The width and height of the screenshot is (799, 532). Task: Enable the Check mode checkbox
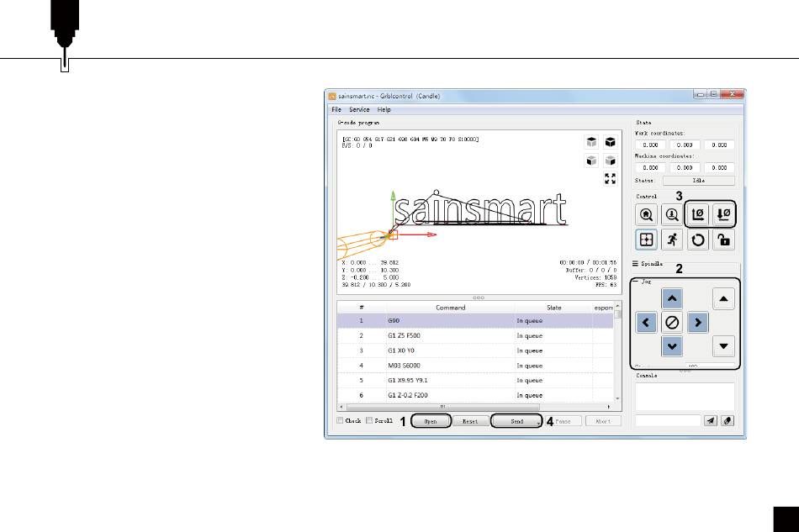point(340,420)
